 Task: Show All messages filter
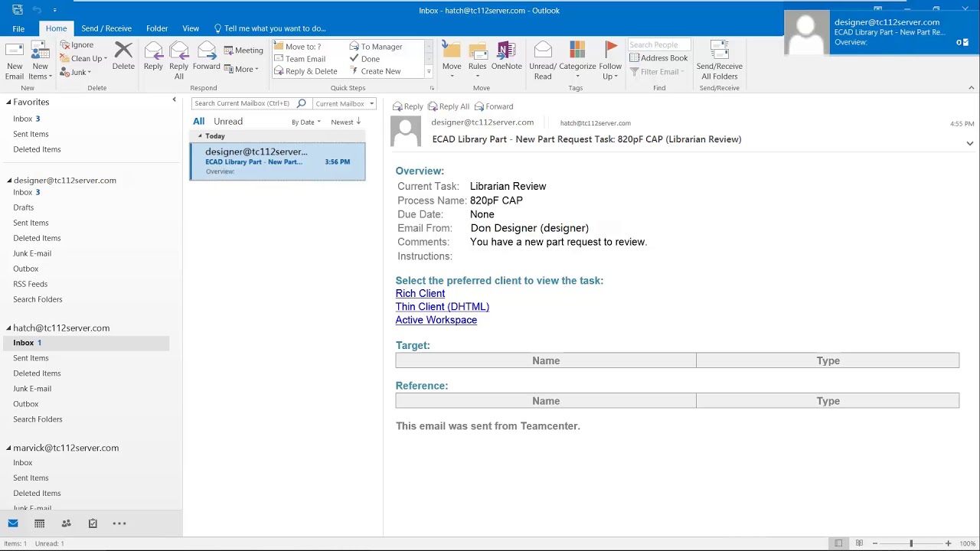(198, 122)
